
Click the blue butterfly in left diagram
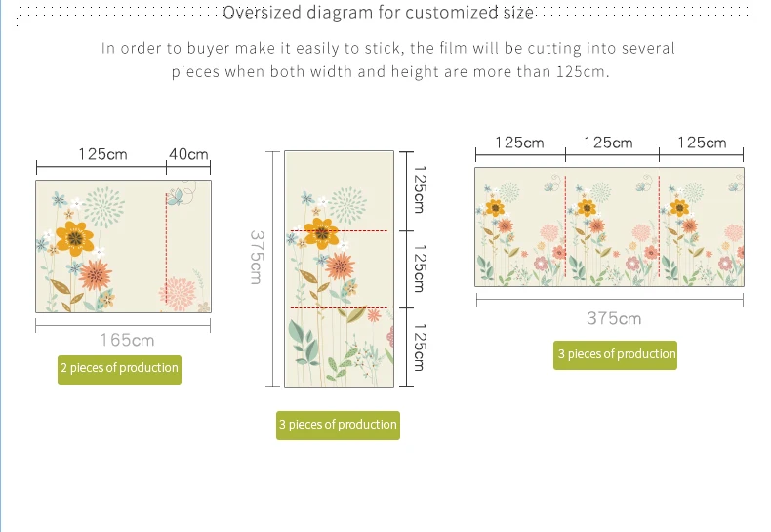[x=175, y=196]
